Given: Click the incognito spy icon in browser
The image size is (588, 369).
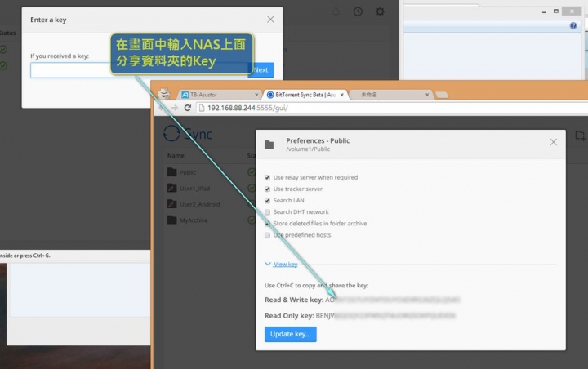Looking at the screenshot, I should click(x=164, y=93).
